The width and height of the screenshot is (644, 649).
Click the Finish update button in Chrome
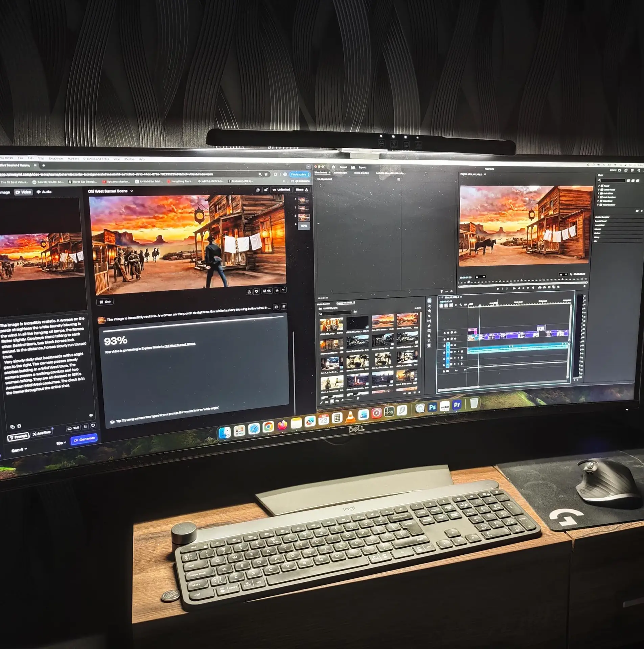click(x=299, y=174)
